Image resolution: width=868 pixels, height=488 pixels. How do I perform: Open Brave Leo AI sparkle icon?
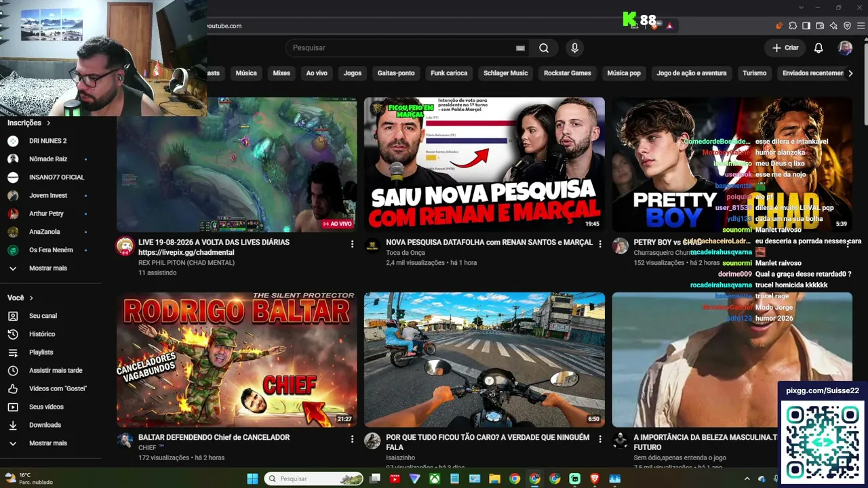(x=833, y=26)
